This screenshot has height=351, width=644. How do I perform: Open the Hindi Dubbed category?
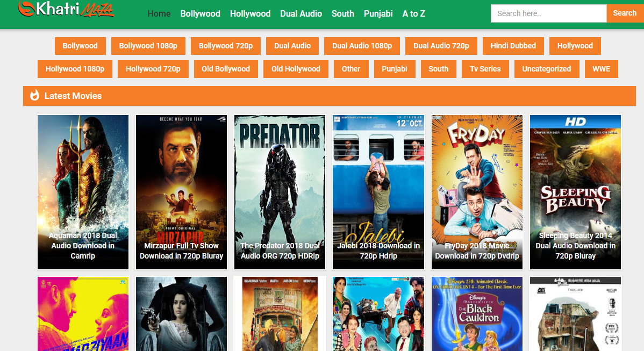pyautogui.click(x=513, y=46)
